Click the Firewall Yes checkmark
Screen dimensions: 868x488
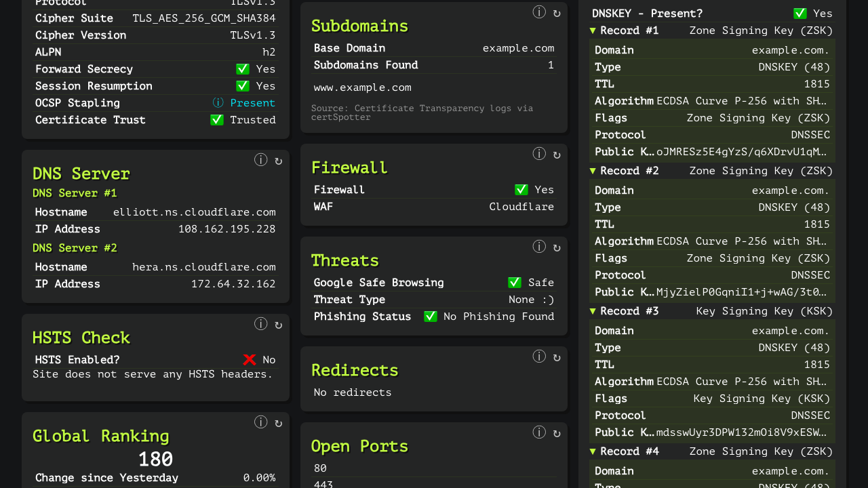(521, 190)
